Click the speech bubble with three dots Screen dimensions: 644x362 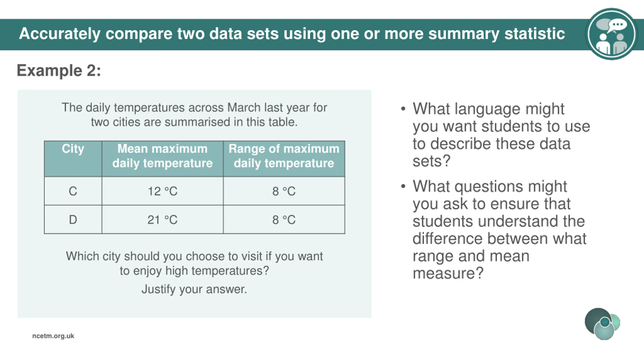(x=618, y=25)
